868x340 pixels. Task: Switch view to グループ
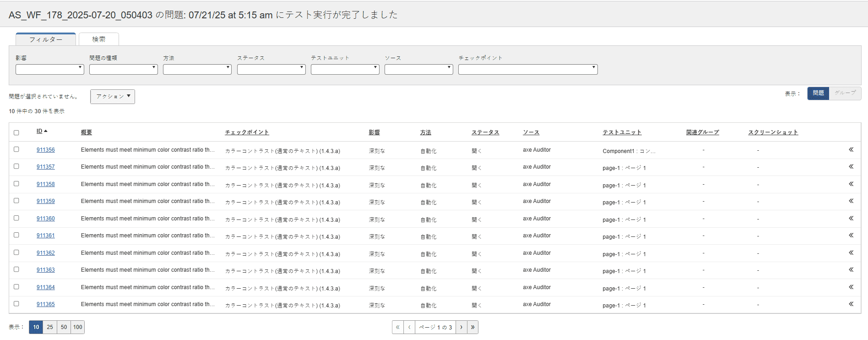845,93
